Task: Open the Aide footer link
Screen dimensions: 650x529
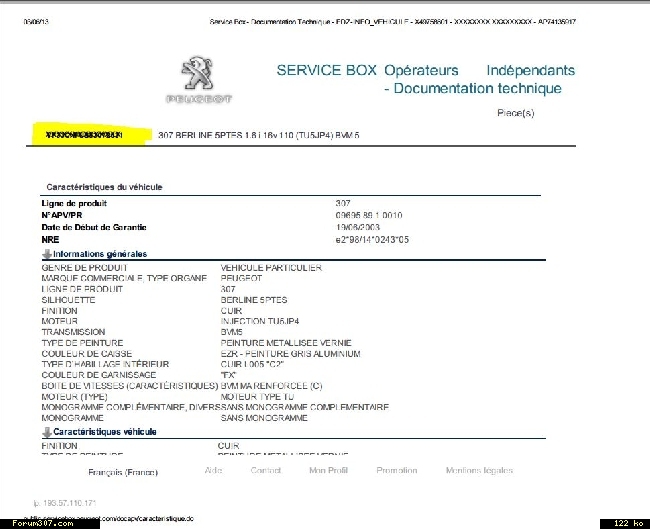Action: click(213, 471)
